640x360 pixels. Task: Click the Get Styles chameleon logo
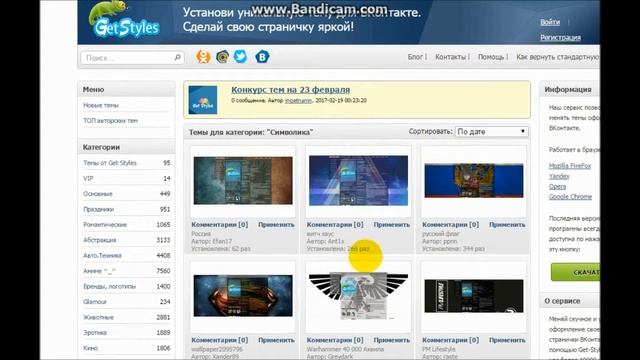(124, 20)
